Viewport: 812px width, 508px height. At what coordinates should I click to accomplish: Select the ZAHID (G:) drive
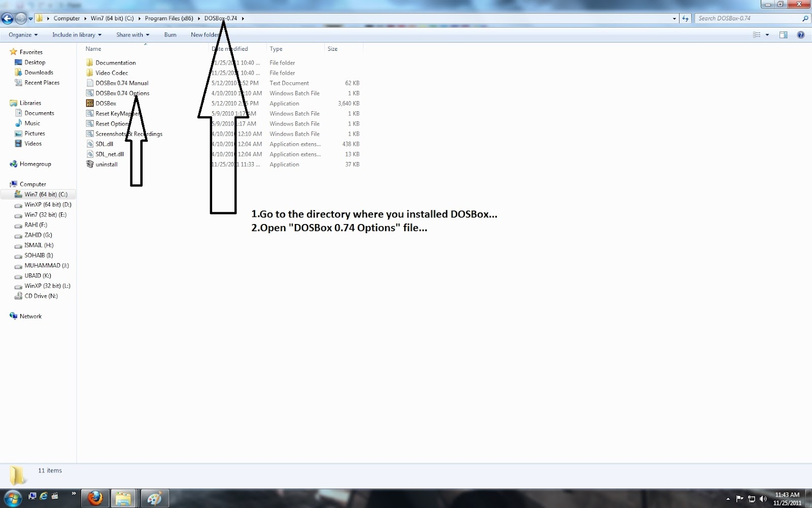coord(39,235)
